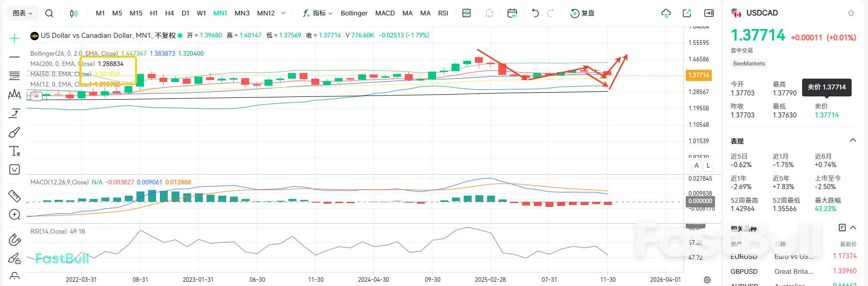The image size is (868, 286).
Task: Choose the brush drawing tool
Action: (x=14, y=132)
